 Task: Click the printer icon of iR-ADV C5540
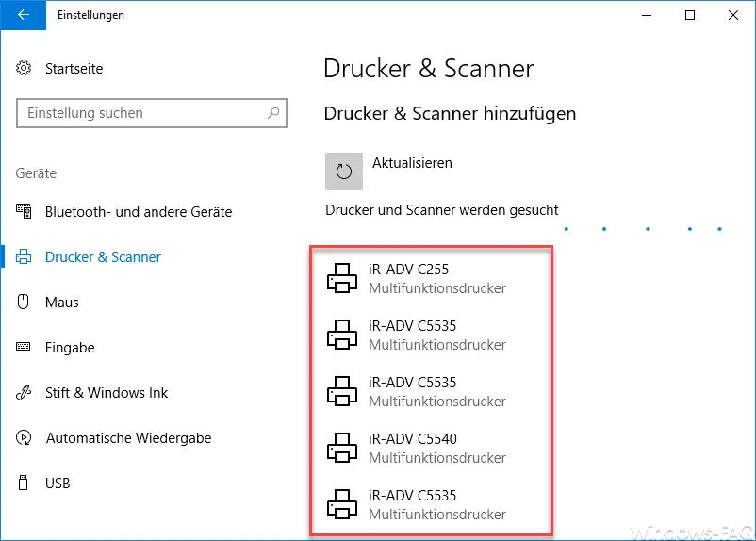coord(342,448)
